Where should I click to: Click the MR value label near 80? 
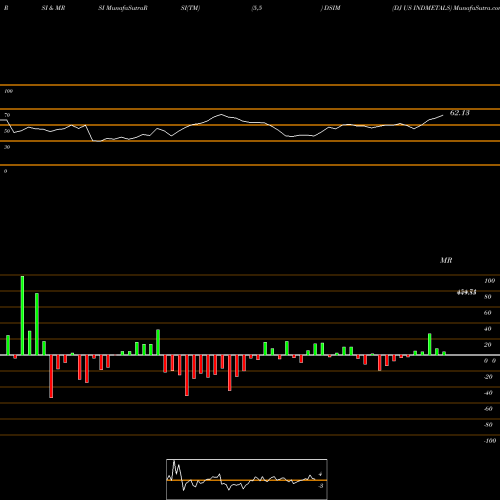[466, 292]
